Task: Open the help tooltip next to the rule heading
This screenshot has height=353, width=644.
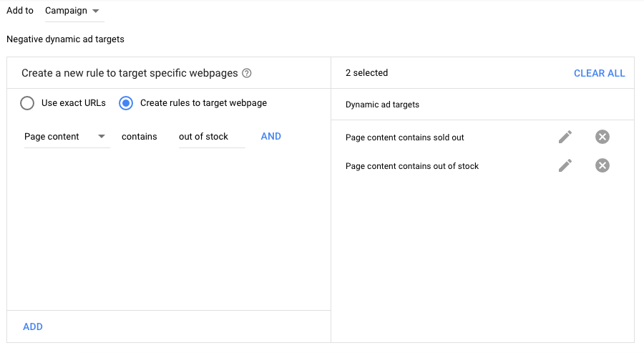Action: click(x=246, y=73)
